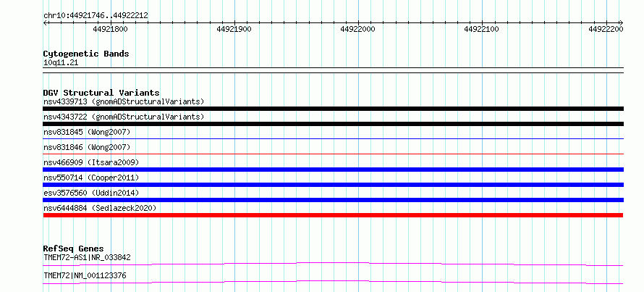Click the thin red line of nsv831846

(333, 154)
